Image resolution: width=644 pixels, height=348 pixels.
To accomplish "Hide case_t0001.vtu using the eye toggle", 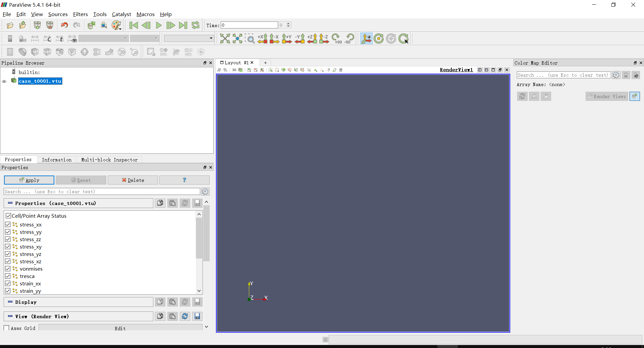I will click(x=4, y=81).
